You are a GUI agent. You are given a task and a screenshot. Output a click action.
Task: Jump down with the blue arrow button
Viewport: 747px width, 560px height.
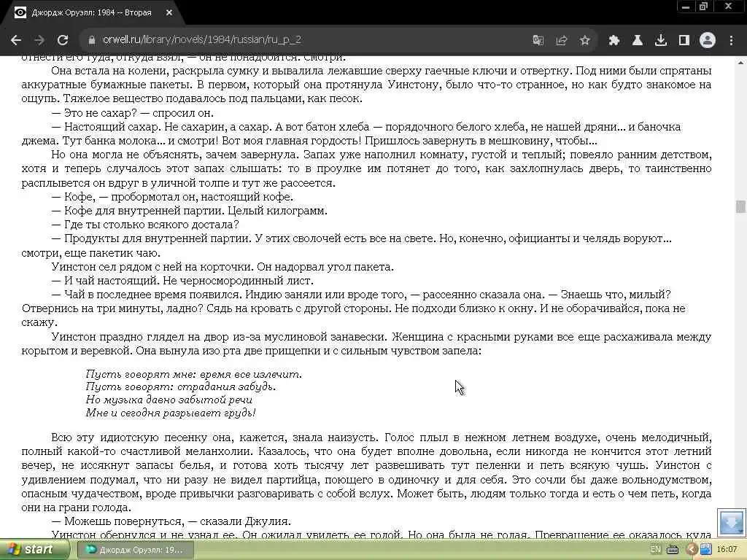point(731,523)
